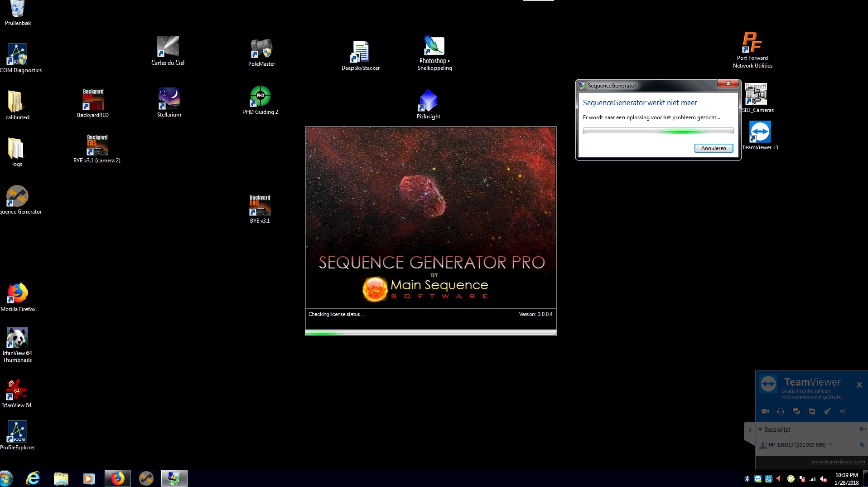Open TeamViewer file transfer box
The height and width of the screenshot is (487, 868).
click(x=812, y=411)
